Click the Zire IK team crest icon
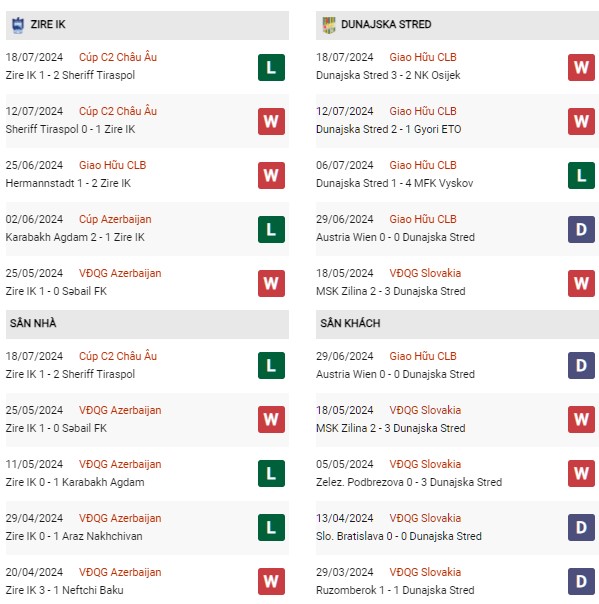Viewport: 599px width, 604px height. point(17,25)
